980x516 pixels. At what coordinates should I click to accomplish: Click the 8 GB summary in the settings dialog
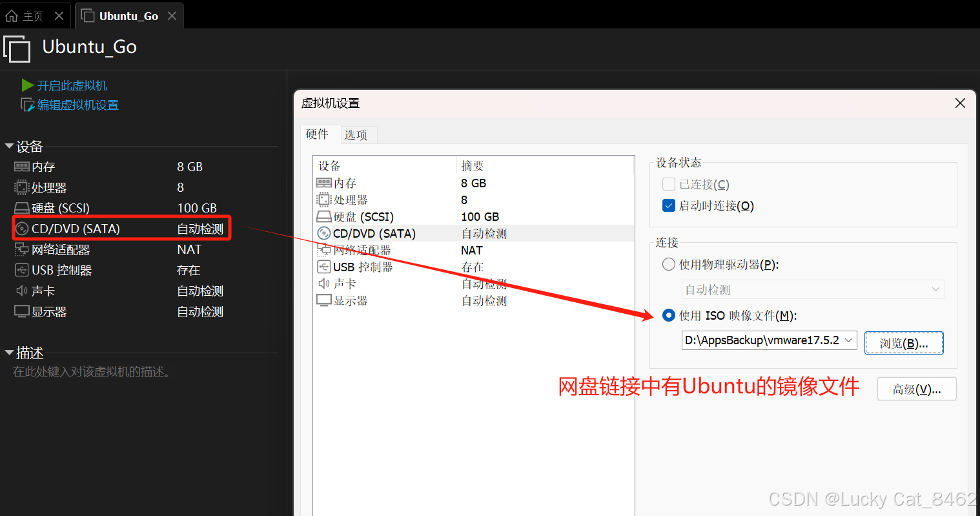473,183
